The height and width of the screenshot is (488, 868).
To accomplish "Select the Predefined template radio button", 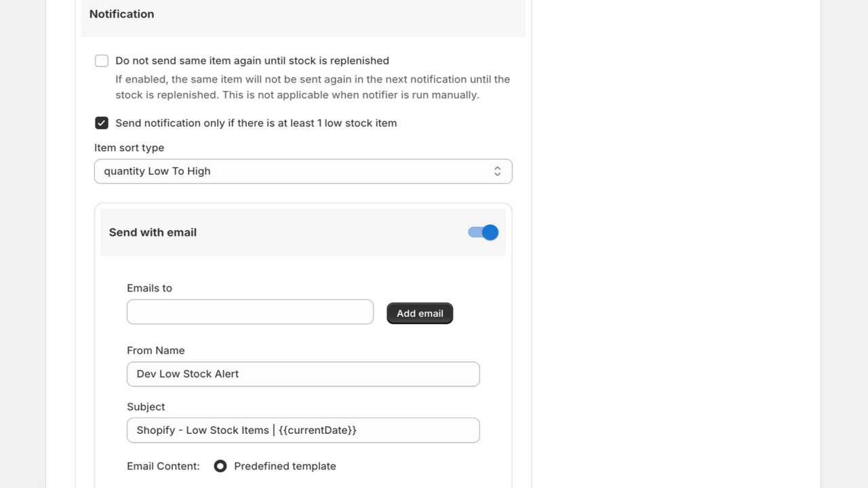I will click(x=220, y=466).
